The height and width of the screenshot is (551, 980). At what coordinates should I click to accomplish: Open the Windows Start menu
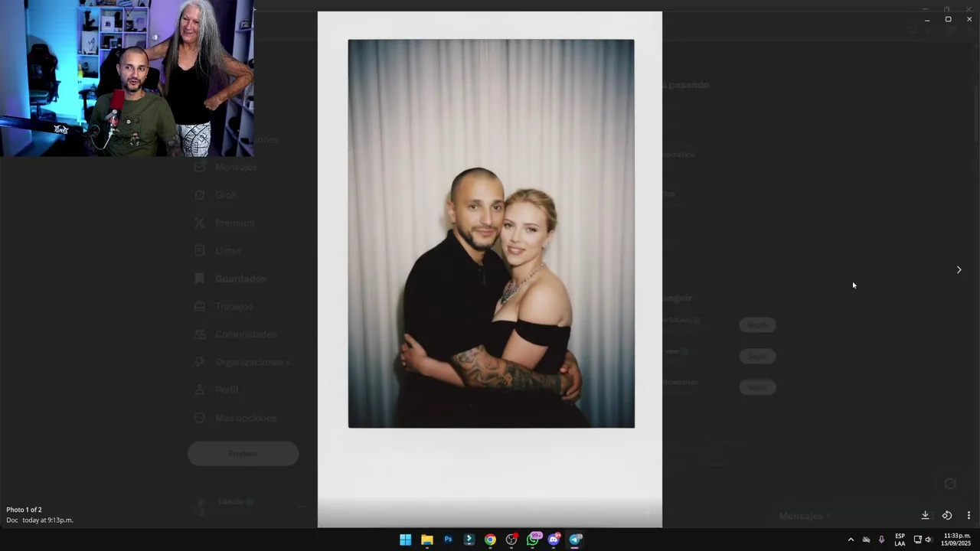405,540
